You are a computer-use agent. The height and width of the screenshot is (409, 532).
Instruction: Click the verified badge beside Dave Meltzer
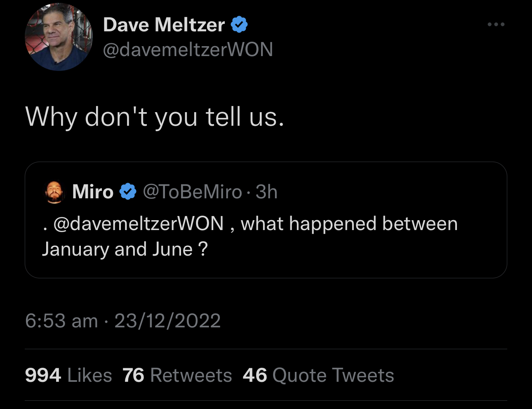239,25
